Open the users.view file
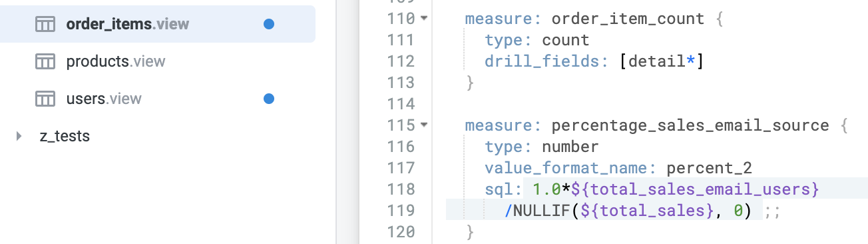Viewport: 868px width, 244px height. tap(104, 99)
